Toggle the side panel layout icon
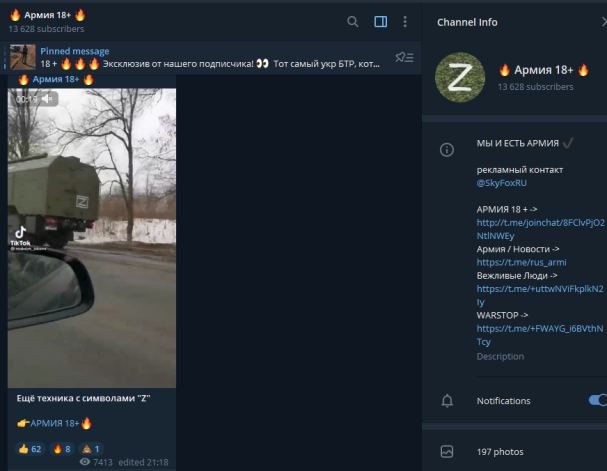The width and height of the screenshot is (607, 471). click(381, 22)
